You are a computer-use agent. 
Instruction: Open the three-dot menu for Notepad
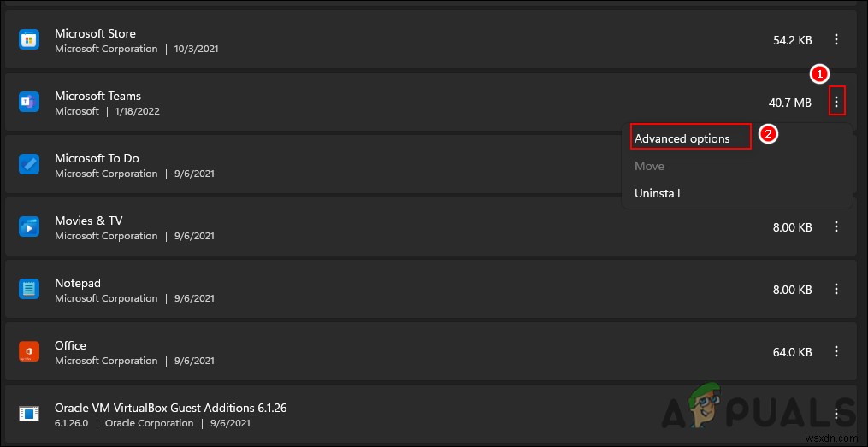click(836, 290)
